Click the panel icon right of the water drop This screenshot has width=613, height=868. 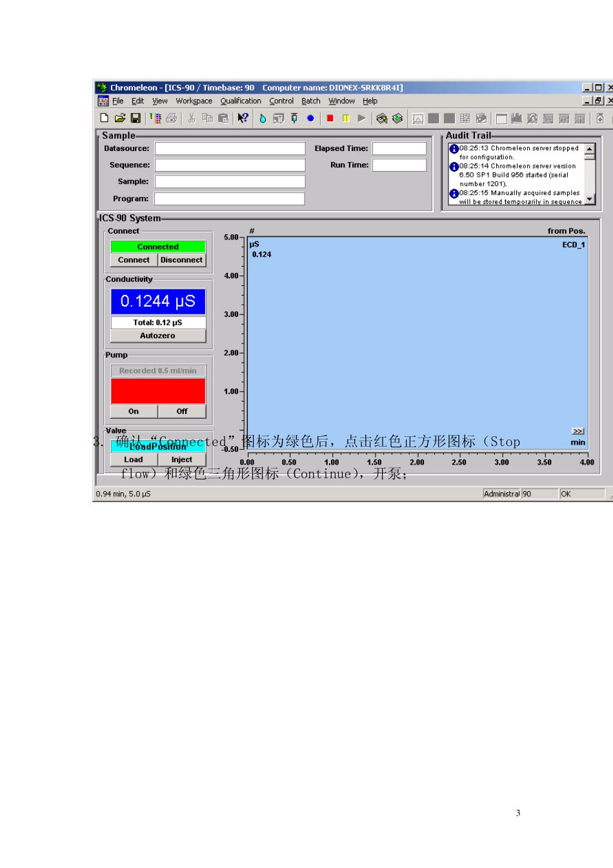tap(279, 118)
